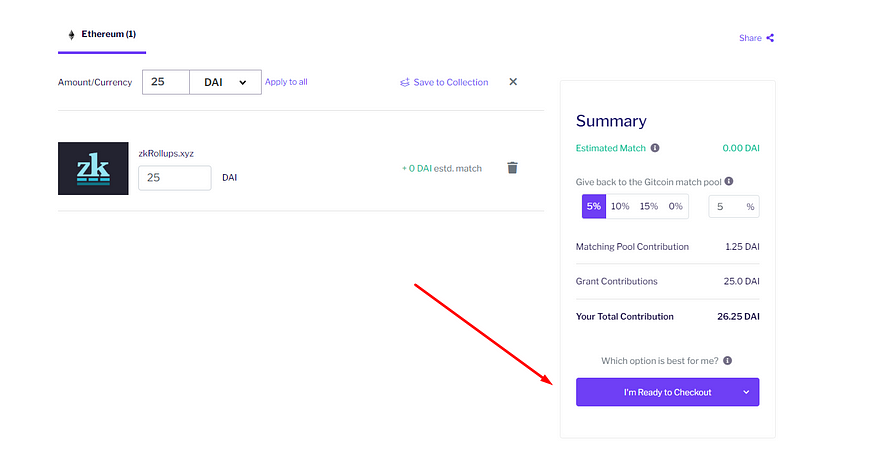Viewport: 875px width, 450px height.
Task: Click the '26.25 DAI' total contribution value
Action: click(x=738, y=317)
